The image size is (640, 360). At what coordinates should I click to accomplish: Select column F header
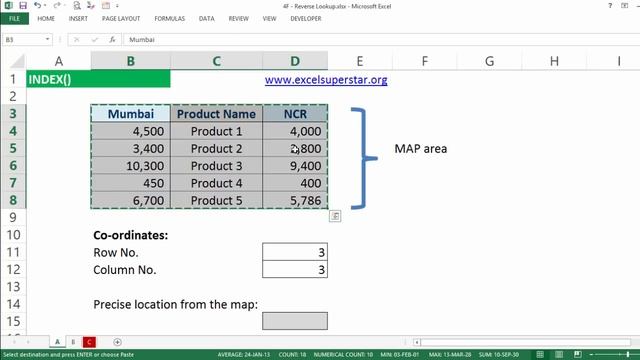click(424, 61)
